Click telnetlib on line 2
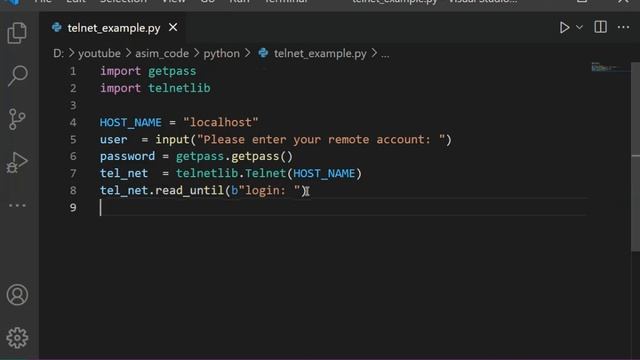640x360 pixels. pyautogui.click(x=179, y=88)
